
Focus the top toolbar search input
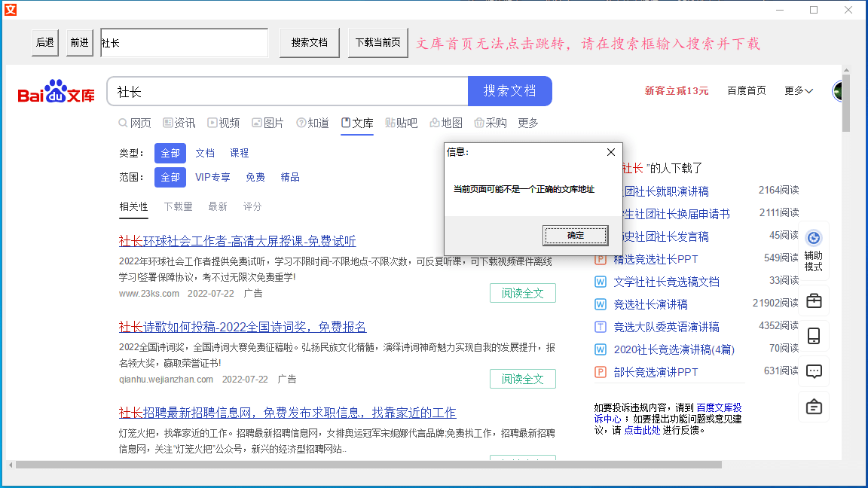[185, 43]
